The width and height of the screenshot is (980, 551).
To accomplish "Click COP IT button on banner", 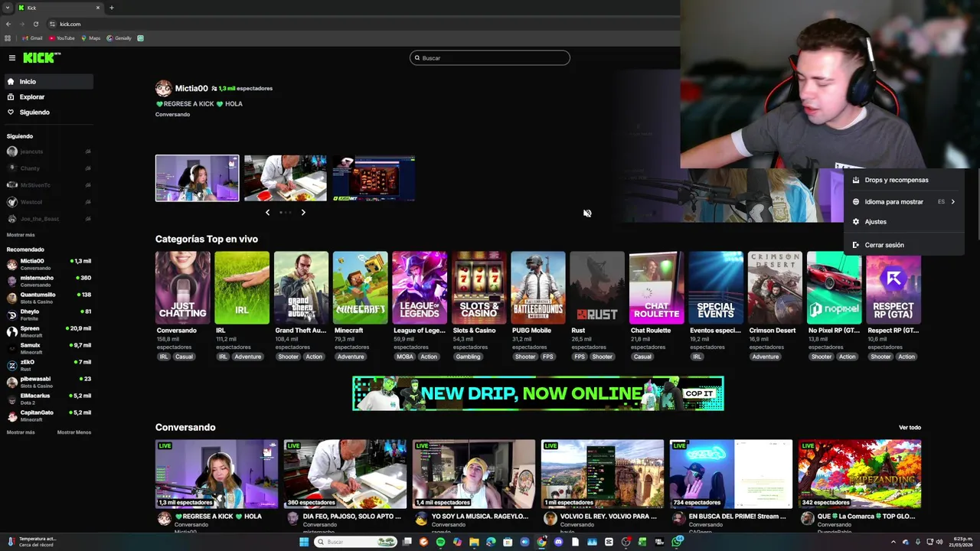I will (699, 393).
